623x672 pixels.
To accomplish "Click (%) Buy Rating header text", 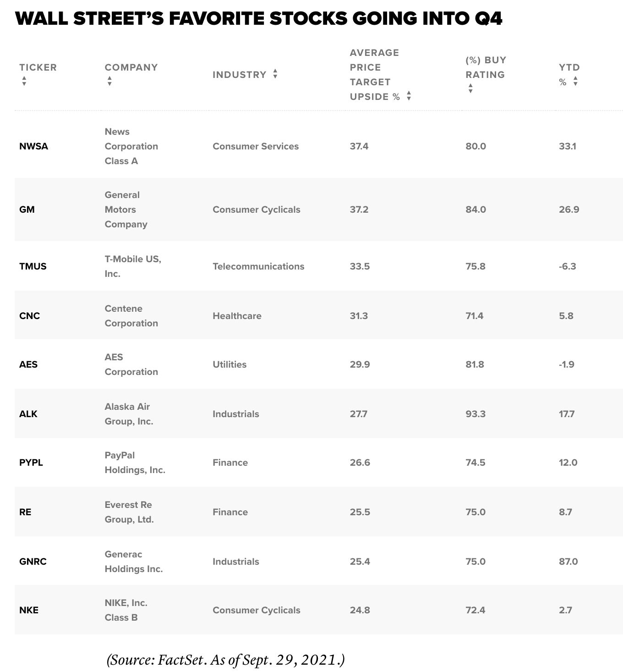I will pyautogui.click(x=486, y=67).
